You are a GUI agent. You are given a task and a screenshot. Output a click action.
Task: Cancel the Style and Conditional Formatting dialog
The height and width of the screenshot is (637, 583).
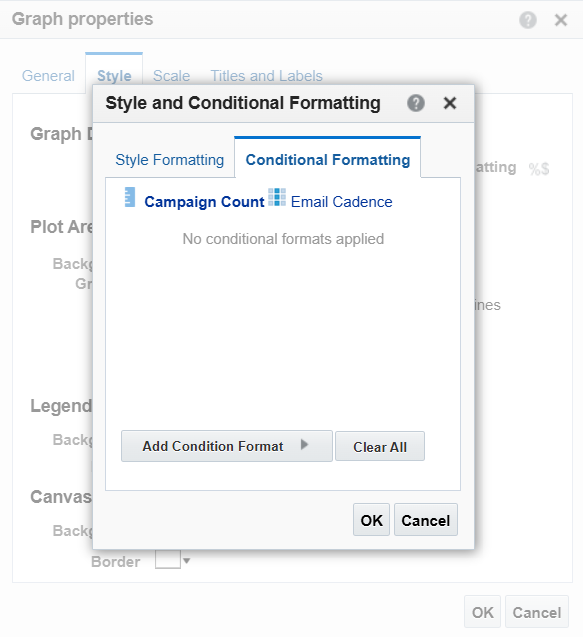coord(426,520)
